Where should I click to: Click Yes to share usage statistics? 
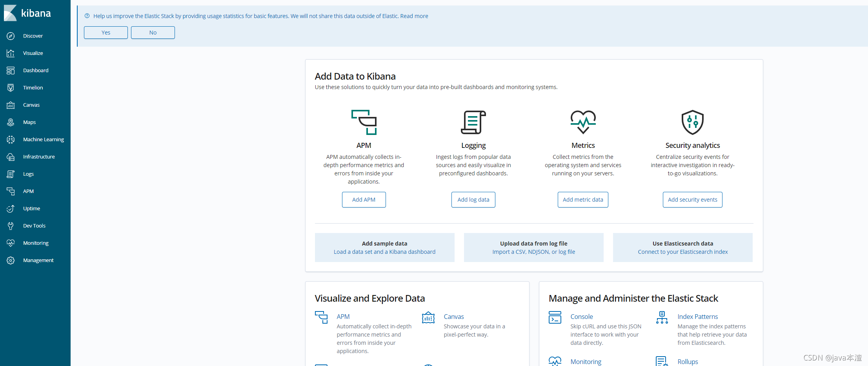coord(106,33)
